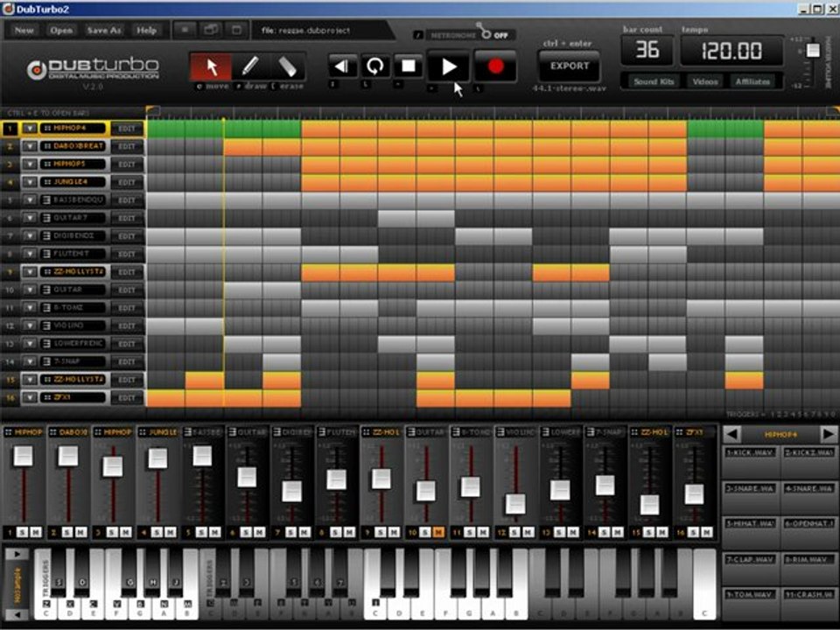This screenshot has height=630, width=840.
Task: Stop playback with the square stop button
Action: [409, 66]
